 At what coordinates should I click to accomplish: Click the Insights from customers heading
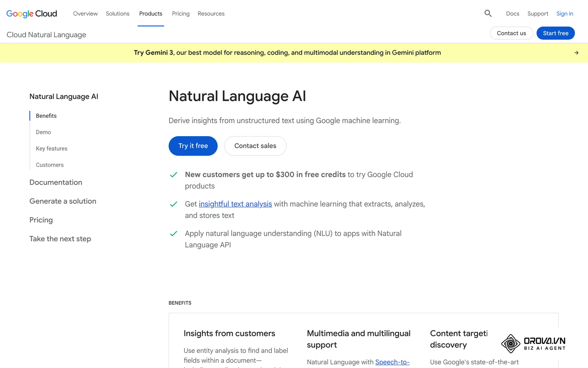pyautogui.click(x=229, y=333)
